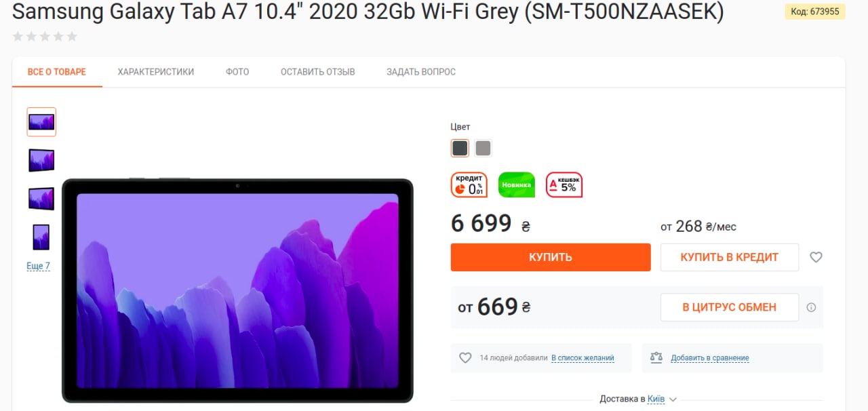Click the В список желаний link
This screenshot has height=411, width=868.
(583, 358)
